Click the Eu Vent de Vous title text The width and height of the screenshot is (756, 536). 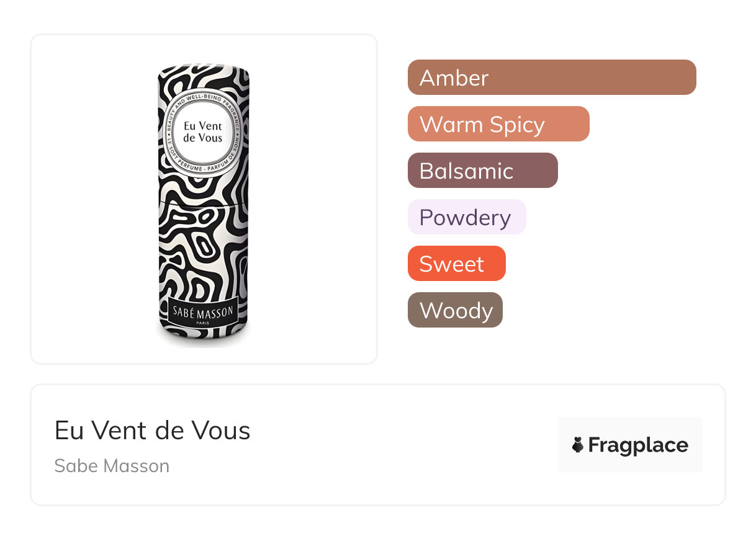click(x=153, y=431)
